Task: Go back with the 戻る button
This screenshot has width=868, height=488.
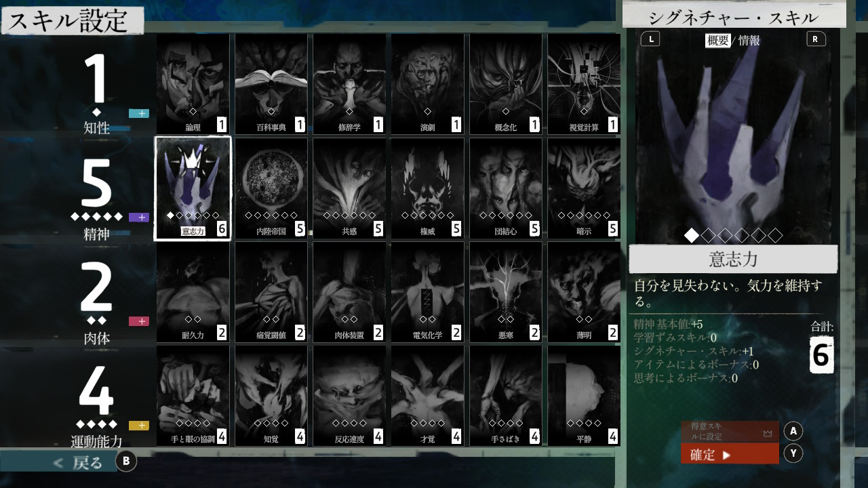Action: tap(79, 462)
